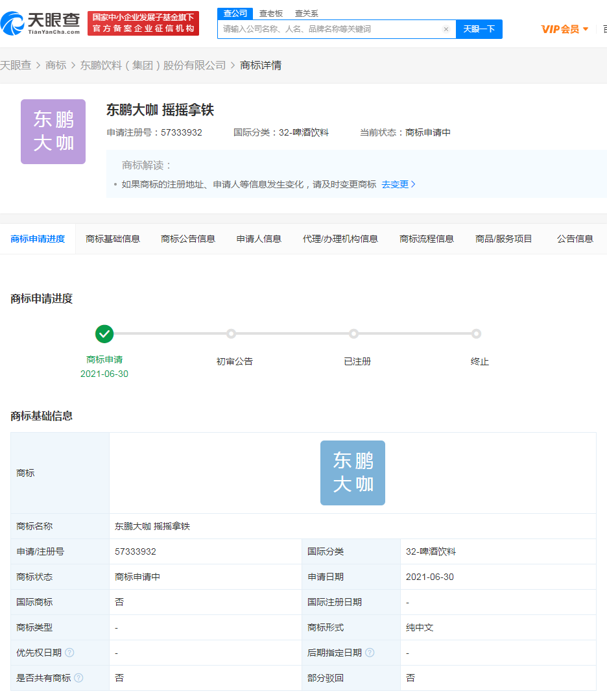The width and height of the screenshot is (607, 700).
Task: Follow the 去变更 link
Action: click(398, 184)
